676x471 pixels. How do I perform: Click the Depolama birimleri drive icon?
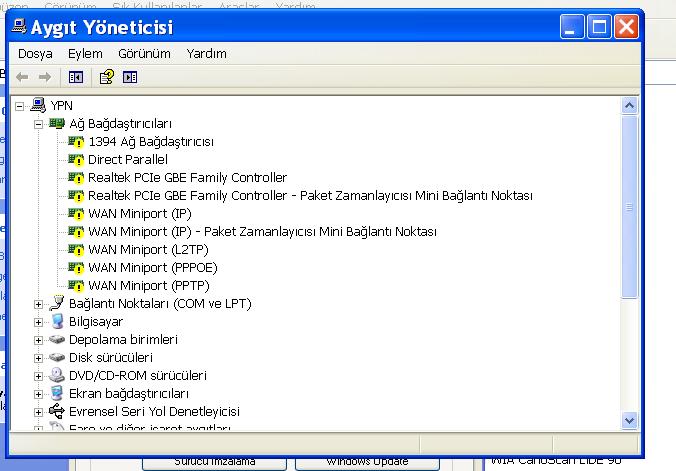[x=57, y=339]
